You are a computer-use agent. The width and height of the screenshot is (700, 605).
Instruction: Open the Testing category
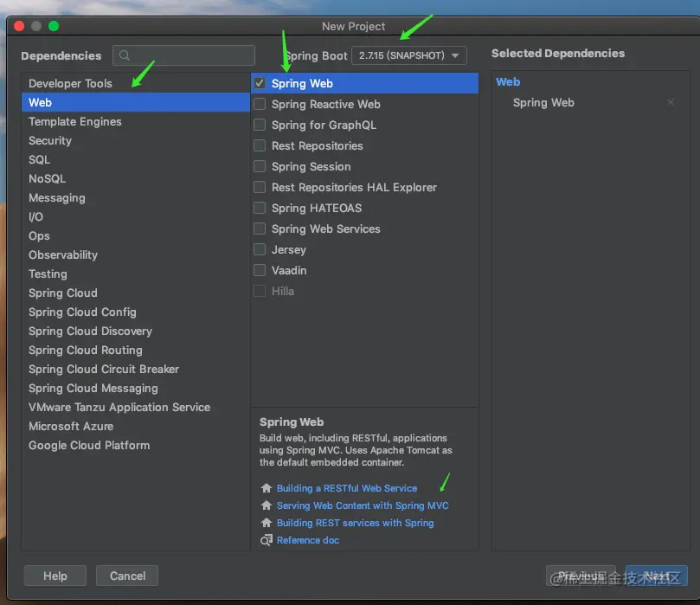(x=136, y=274)
